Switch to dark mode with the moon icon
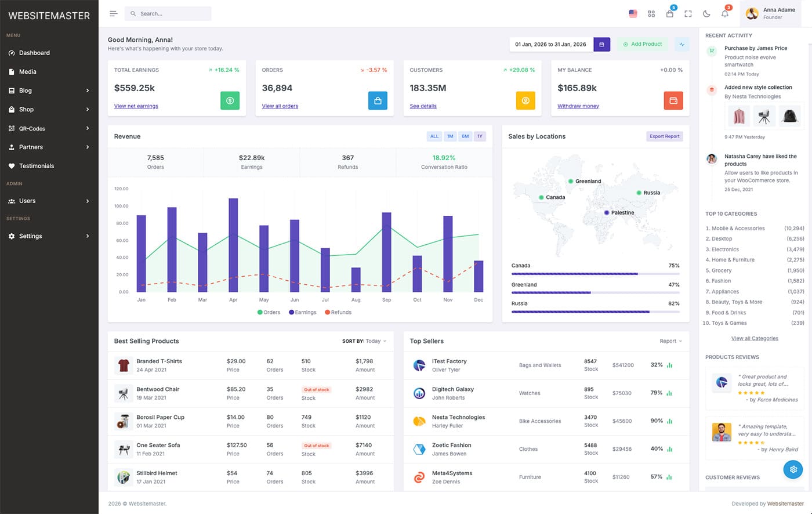812x514 pixels. pos(706,13)
